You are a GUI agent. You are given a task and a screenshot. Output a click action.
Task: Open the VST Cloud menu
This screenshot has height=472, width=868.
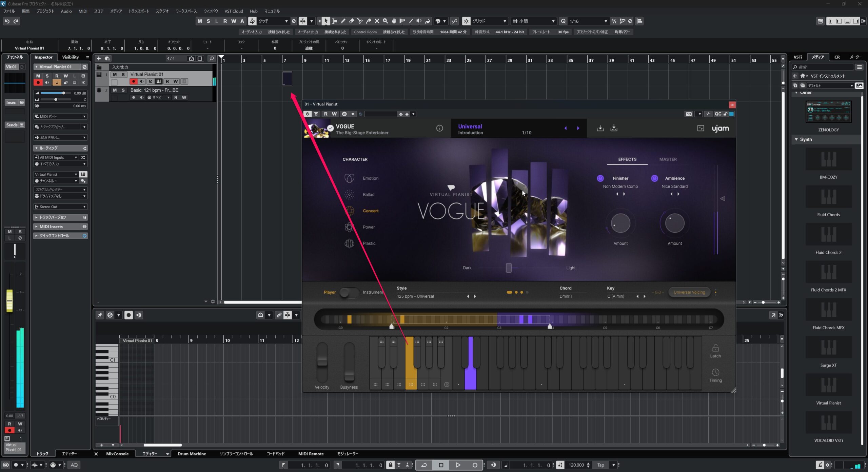tap(234, 11)
